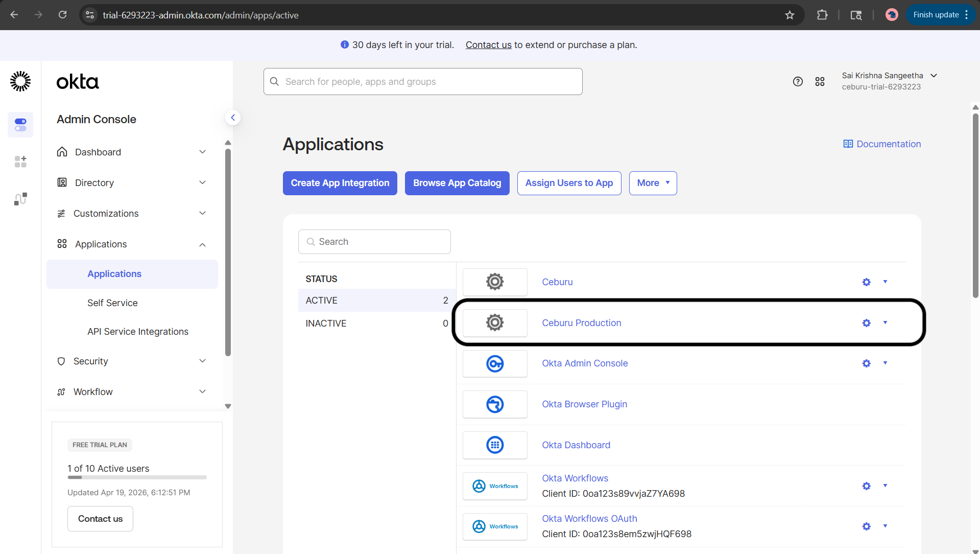Expand the Customizations menu section
The height and width of the screenshot is (554, 980).
coord(202,213)
